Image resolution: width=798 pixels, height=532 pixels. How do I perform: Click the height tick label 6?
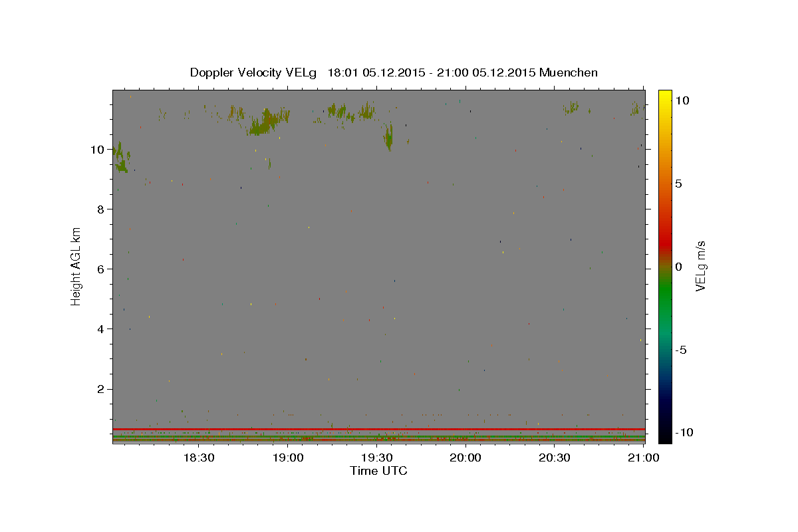100,269
